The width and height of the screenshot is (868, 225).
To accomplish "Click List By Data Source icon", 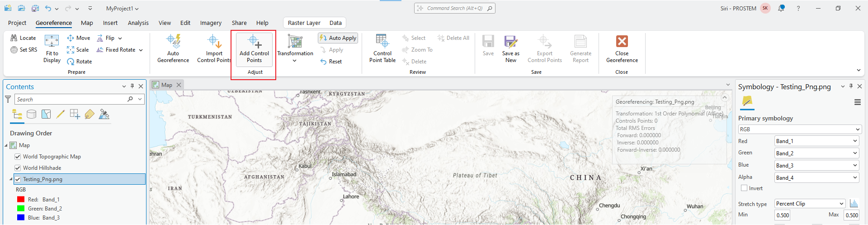I will point(31,114).
